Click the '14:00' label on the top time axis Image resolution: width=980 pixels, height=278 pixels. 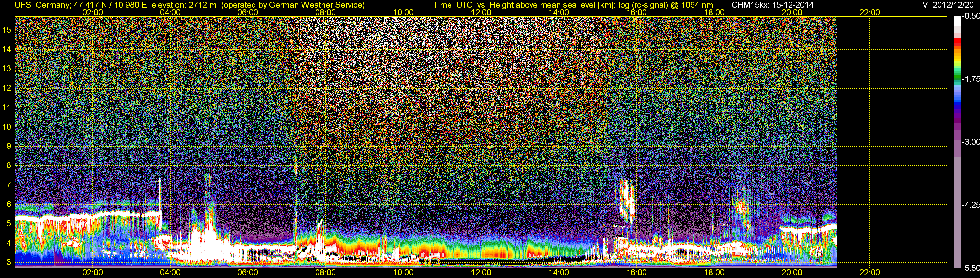[x=559, y=12]
